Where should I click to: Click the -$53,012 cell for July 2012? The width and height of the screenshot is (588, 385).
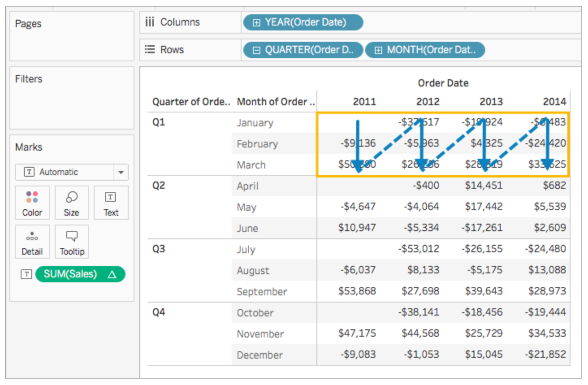coord(419,249)
